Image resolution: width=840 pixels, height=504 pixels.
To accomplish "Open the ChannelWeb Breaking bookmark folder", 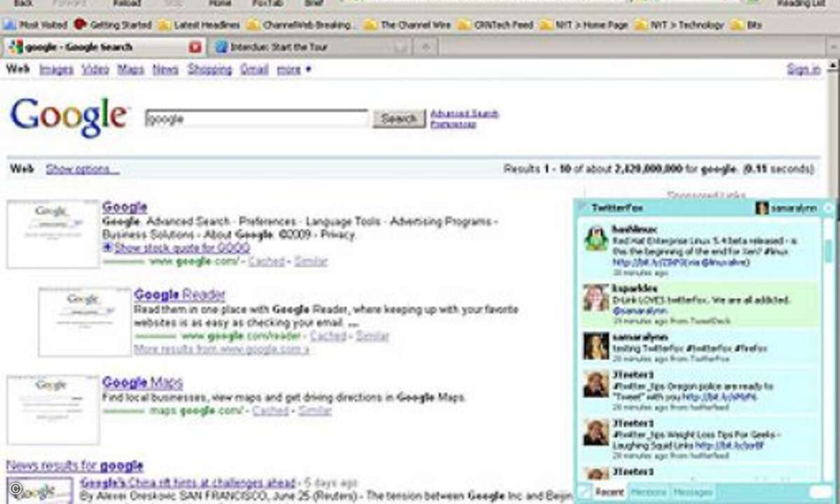I will tap(300, 25).
